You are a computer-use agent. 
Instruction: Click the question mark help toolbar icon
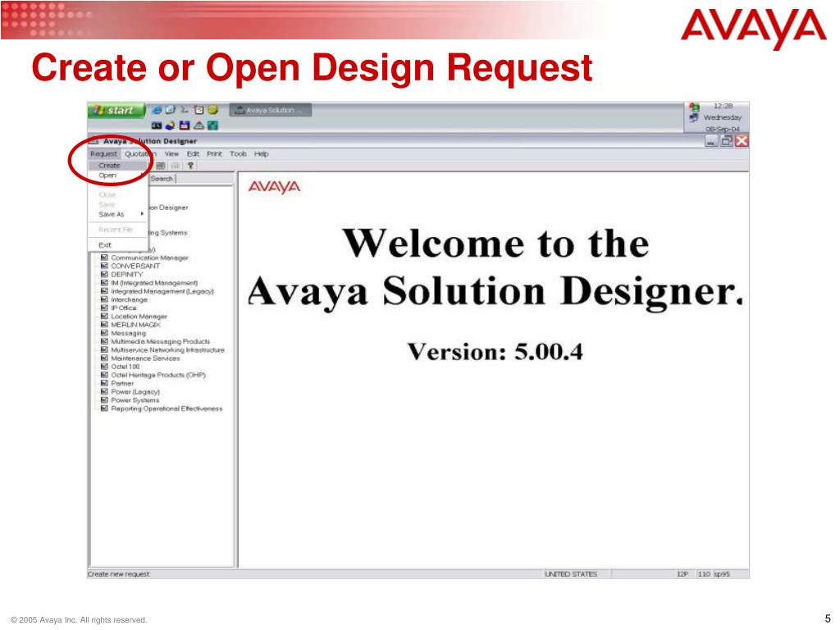click(x=190, y=166)
